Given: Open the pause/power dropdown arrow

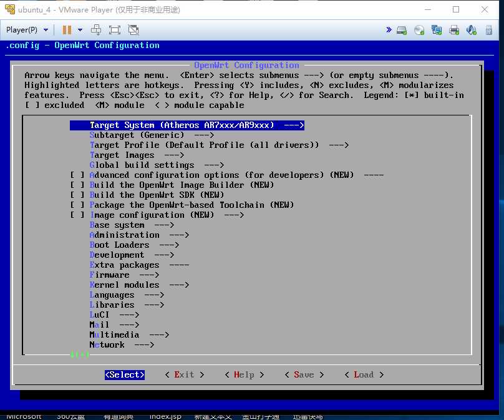Looking at the screenshot, I should [80, 30].
